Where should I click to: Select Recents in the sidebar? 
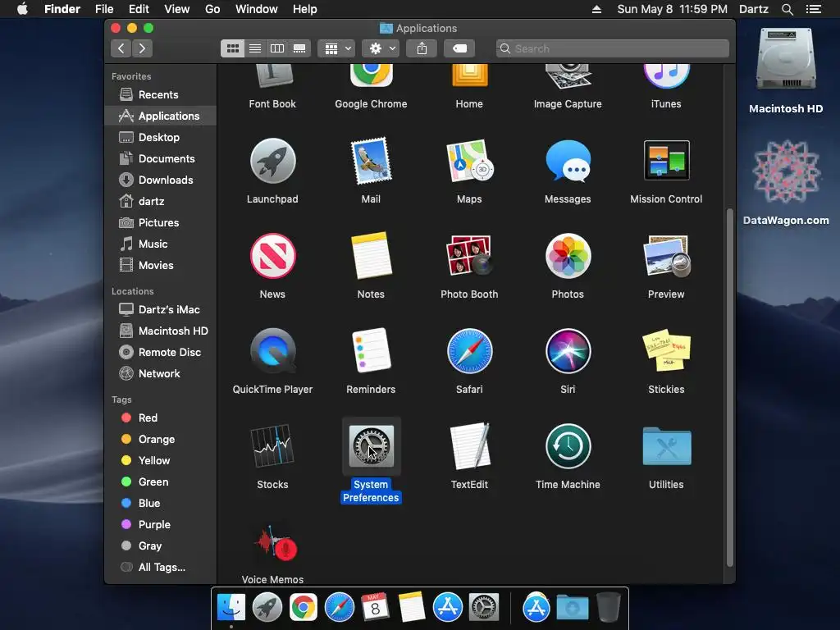[161, 95]
